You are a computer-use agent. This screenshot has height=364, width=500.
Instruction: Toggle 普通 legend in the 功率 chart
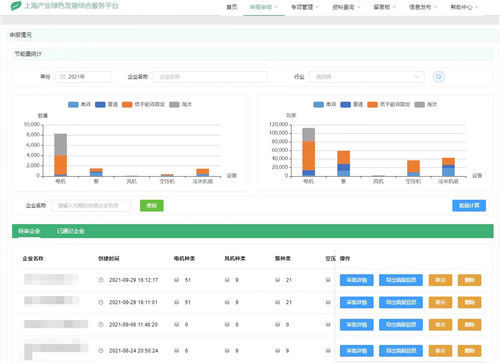pos(352,104)
